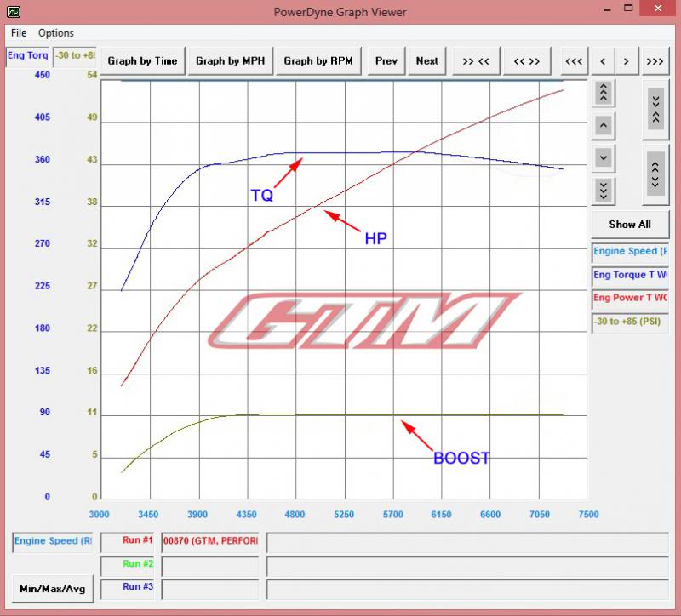
Task: Click the << >> horizontal expand button
Action: pos(527,60)
